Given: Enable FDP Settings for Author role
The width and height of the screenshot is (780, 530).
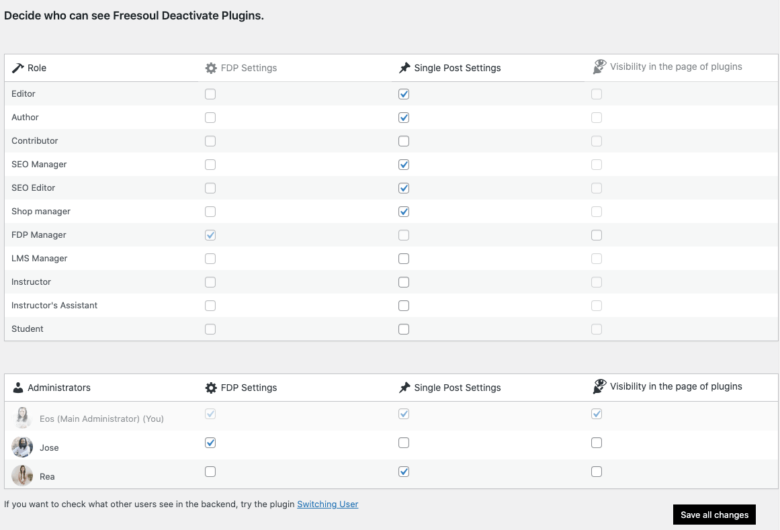Looking at the screenshot, I should coord(210,117).
